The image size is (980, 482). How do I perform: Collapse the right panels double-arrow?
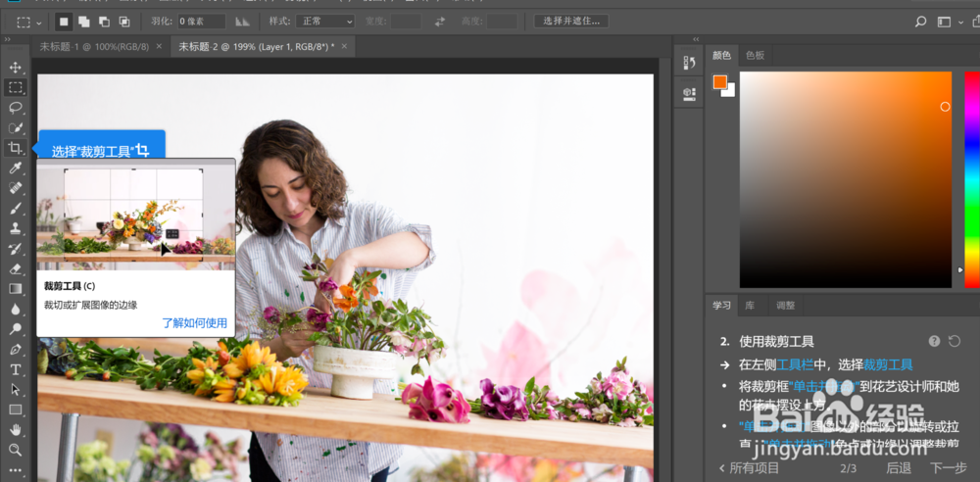pyautogui.click(x=696, y=39)
